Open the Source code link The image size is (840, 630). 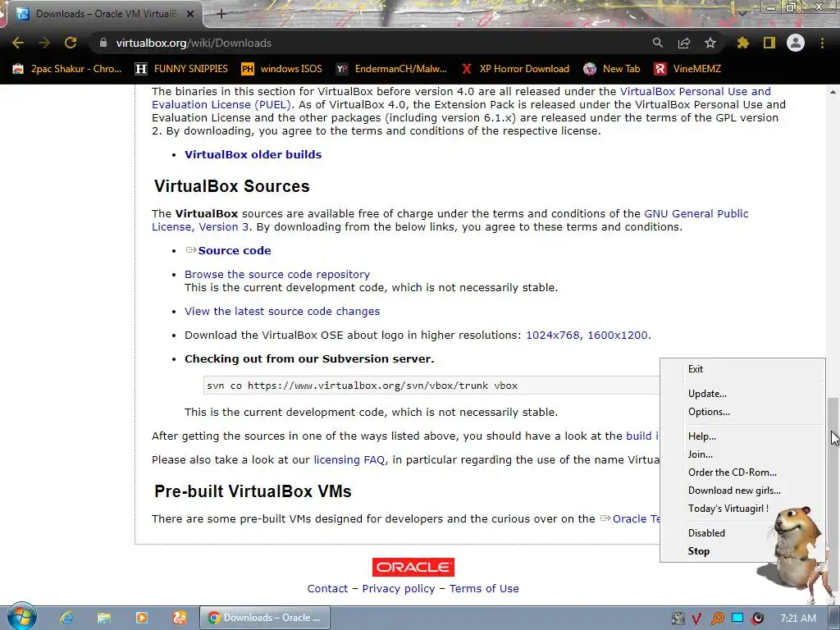pyautogui.click(x=234, y=250)
